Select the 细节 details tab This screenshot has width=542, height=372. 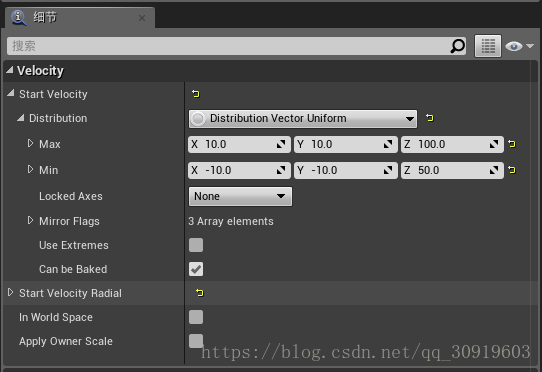80,18
